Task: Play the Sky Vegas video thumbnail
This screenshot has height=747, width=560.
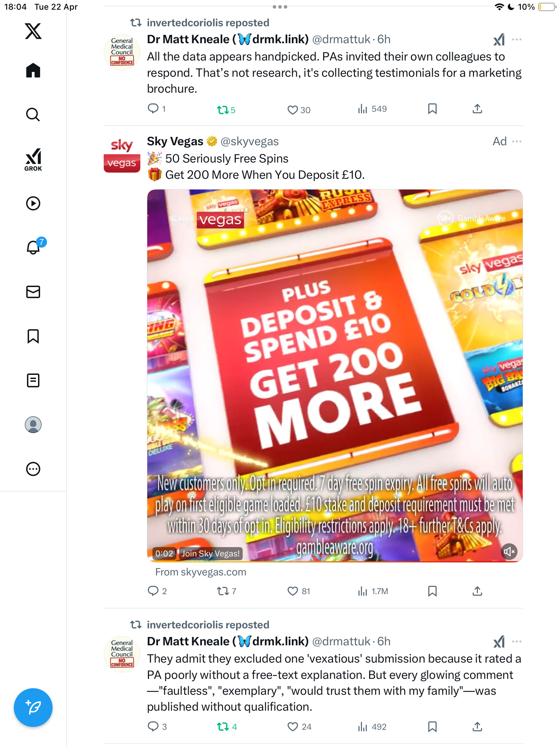Action: click(x=335, y=375)
